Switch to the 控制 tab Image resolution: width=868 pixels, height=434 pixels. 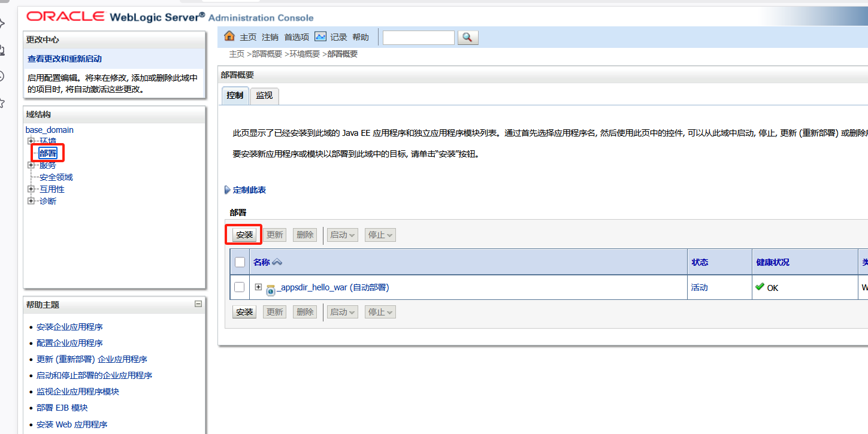coord(235,95)
